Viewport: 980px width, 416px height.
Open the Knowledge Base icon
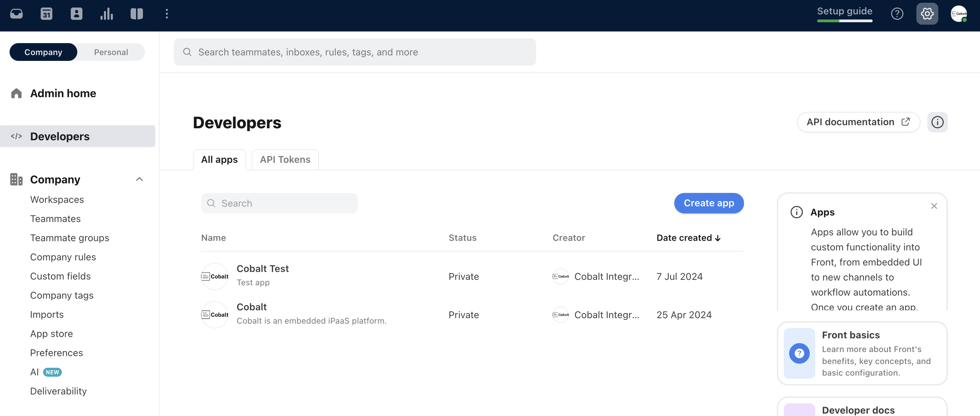pyautogui.click(x=136, y=14)
